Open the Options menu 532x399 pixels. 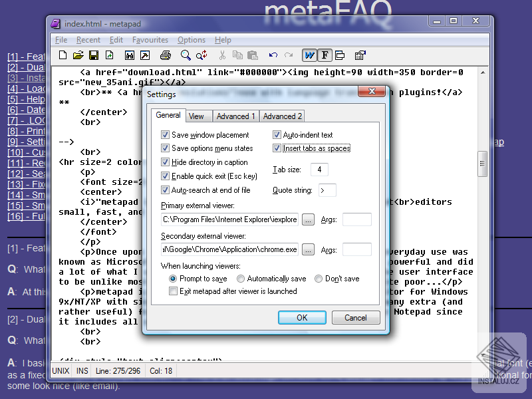point(191,40)
